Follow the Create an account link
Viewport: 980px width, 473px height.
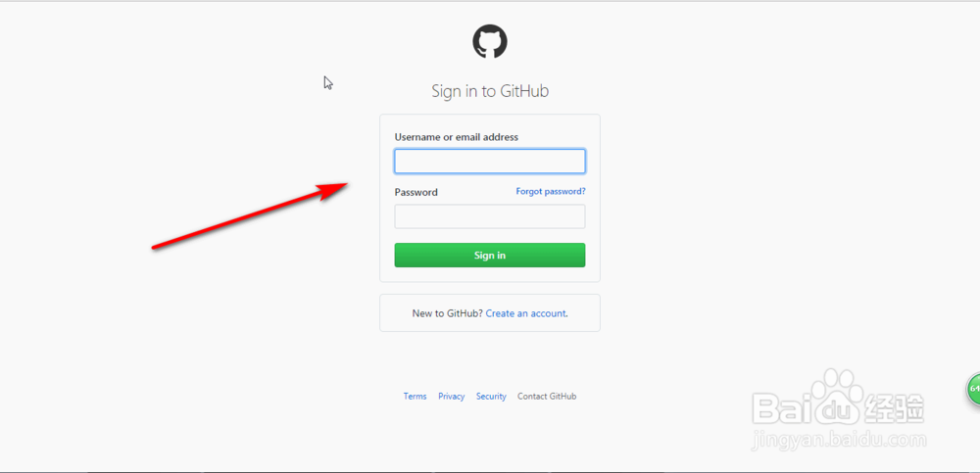pos(525,313)
